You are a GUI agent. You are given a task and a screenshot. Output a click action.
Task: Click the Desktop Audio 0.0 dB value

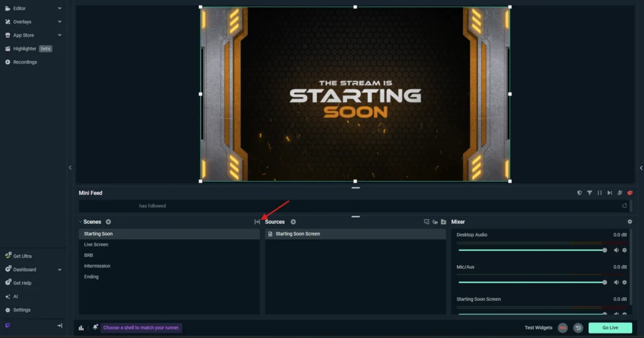(x=619, y=235)
